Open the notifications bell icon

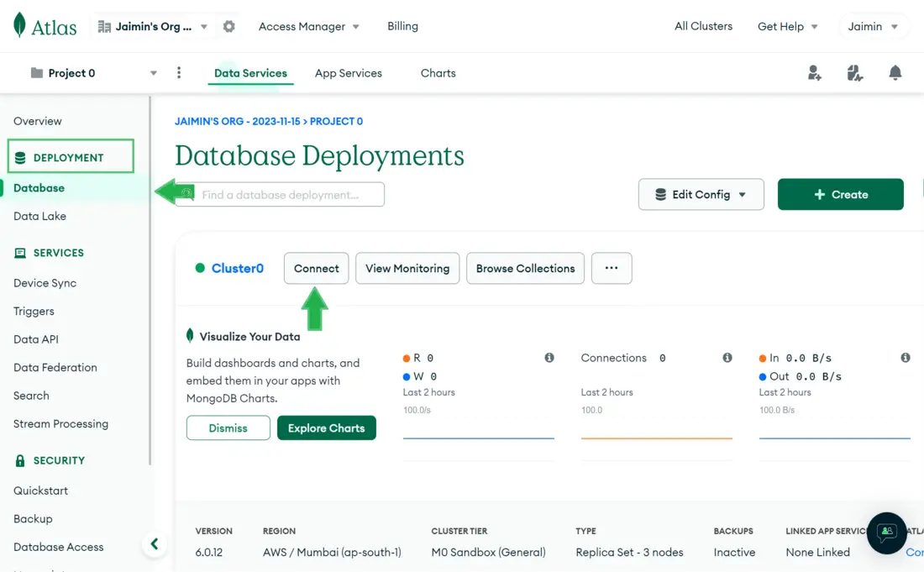click(x=895, y=73)
